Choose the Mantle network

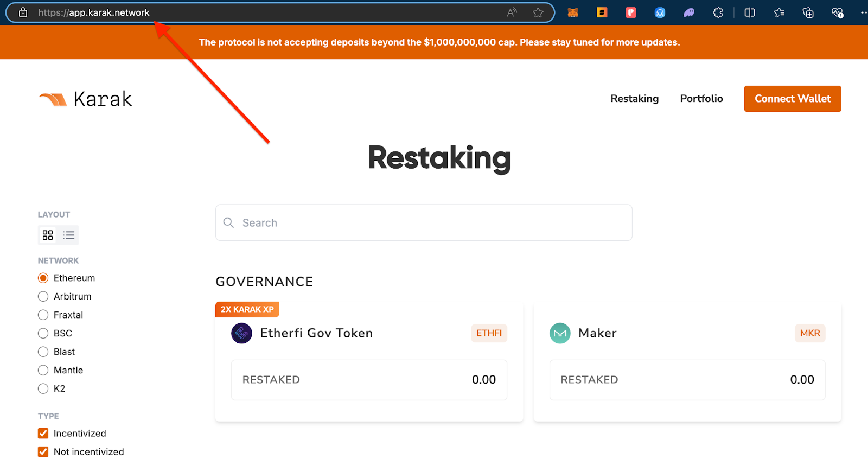(43, 370)
